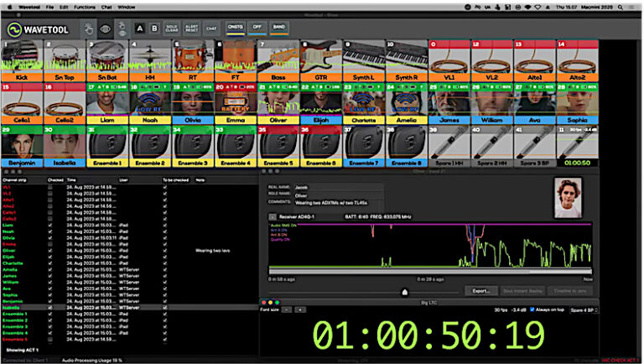Switch to snapshot B

pyautogui.click(x=154, y=29)
